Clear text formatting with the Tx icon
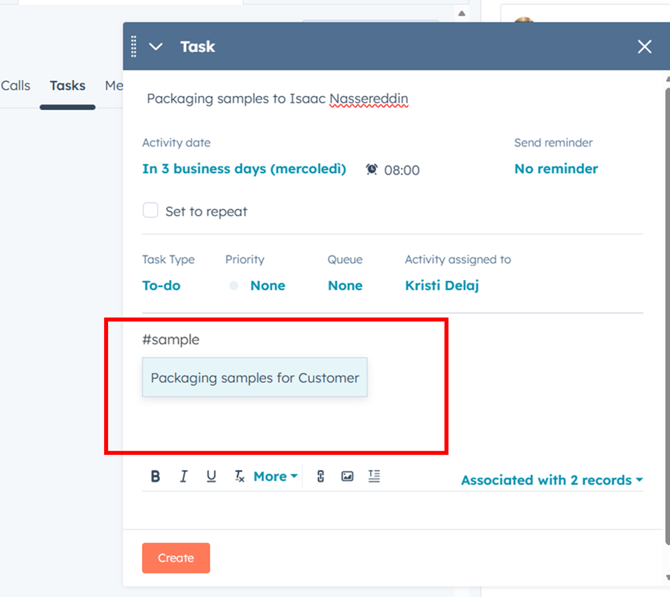Viewport: 670px width, 597px height. click(x=239, y=477)
